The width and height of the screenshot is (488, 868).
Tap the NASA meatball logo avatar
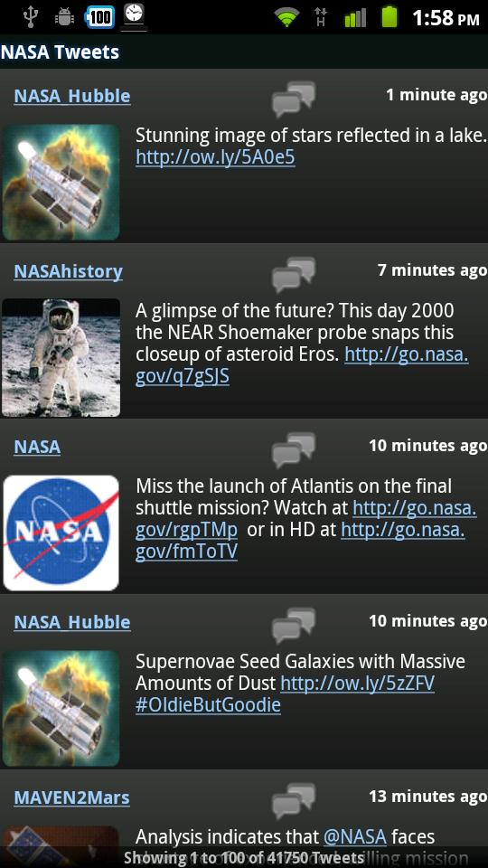[61, 533]
